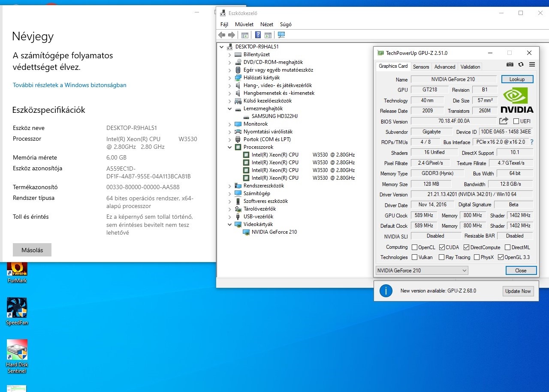
Task: Open the Művelet menu
Action: pyautogui.click(x=244, y=24)
